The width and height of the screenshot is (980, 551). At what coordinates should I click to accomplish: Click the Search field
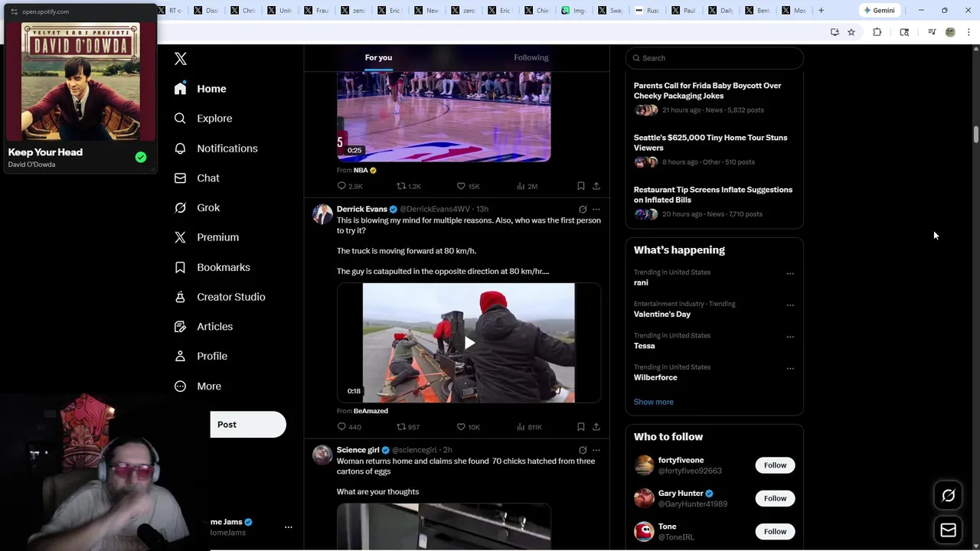pyautogui.click(x=714, y=58)
